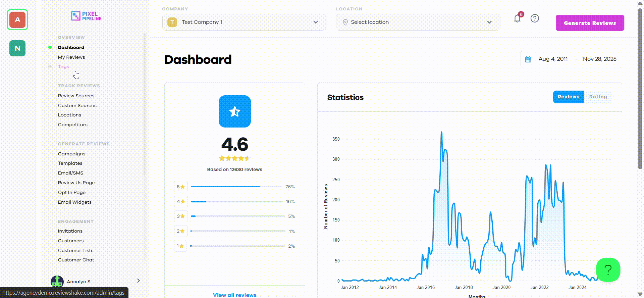Open the View all reviews link
This screenshot has width=644, height=298.
coord(235,295)
